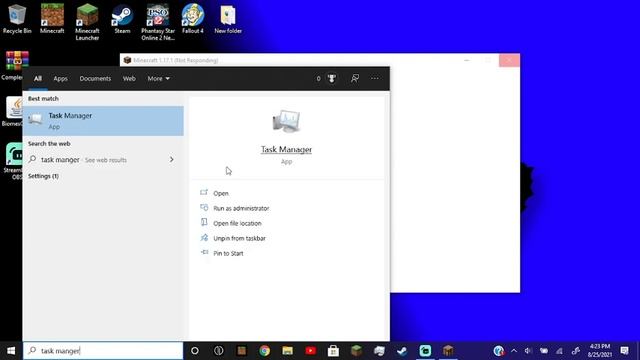Open Phantasy Star Online 2 desktop shortcut
Screen dimensions: 640x360
click(x=158, y=22)
